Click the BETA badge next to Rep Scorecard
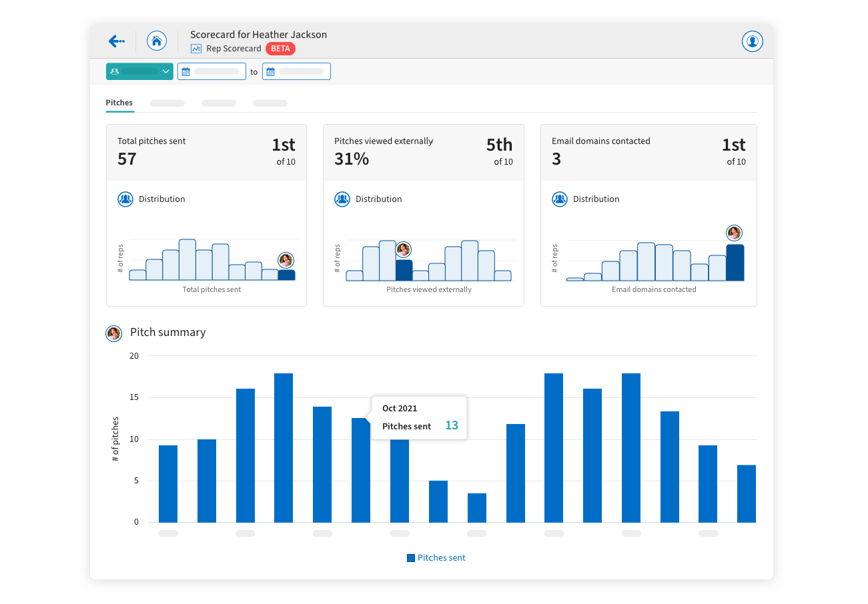This screenshot has height=604, width=868. point(280,48)
